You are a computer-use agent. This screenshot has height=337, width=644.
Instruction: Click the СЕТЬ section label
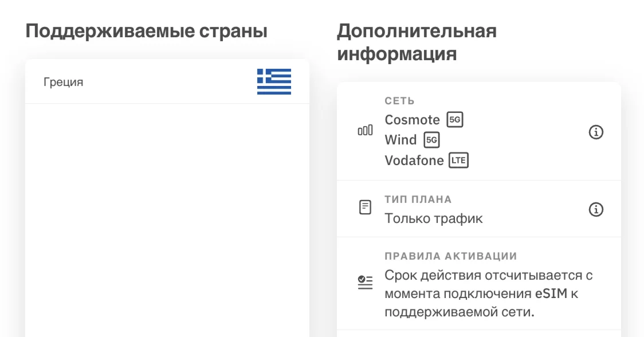click(399, 101)
